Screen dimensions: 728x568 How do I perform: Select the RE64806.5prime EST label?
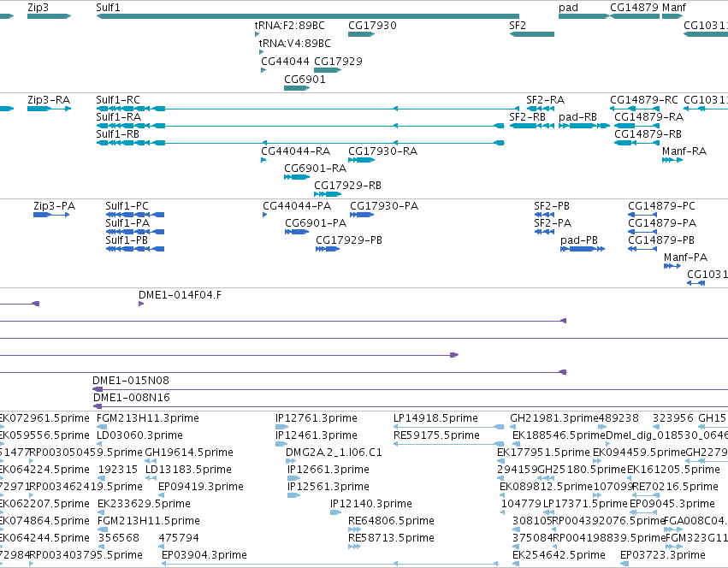(391, 521)
